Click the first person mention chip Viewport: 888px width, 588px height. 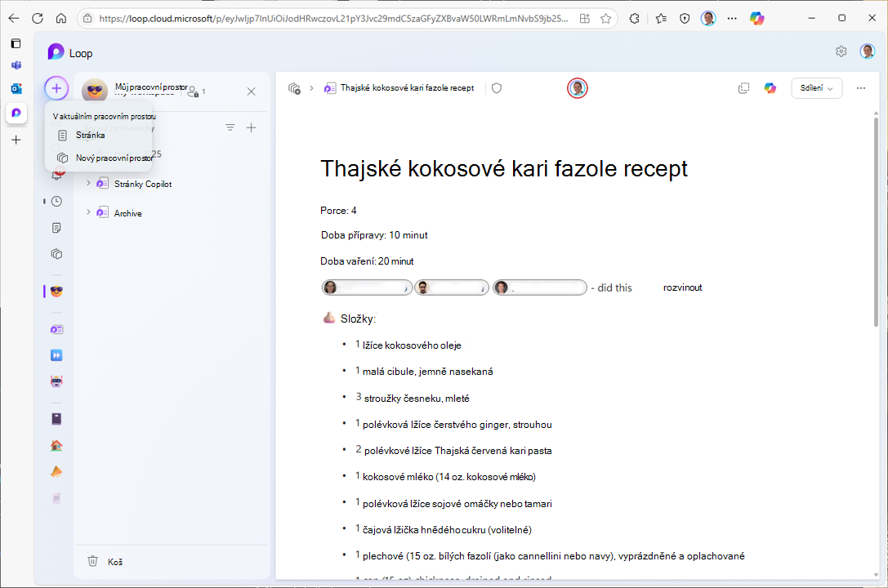pyautogui.click(x=367, y=287)
